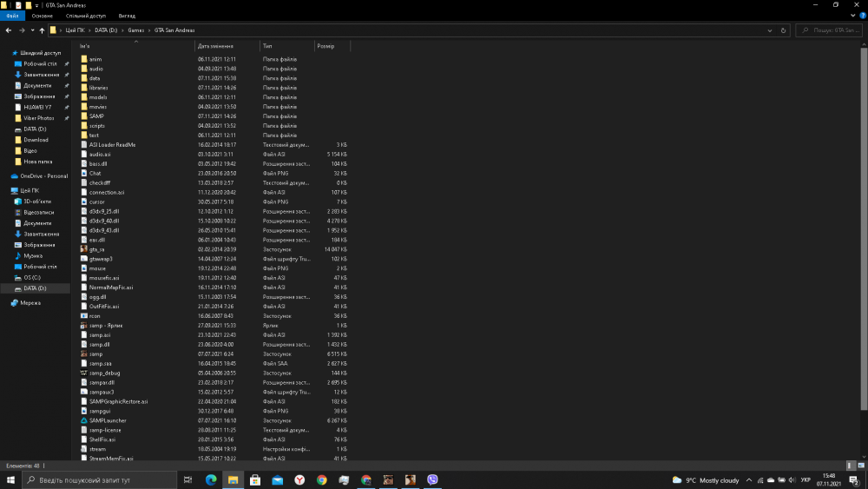Click the Up one level arrow
This screenshot has height=489, width=868.
coord(42,30)
